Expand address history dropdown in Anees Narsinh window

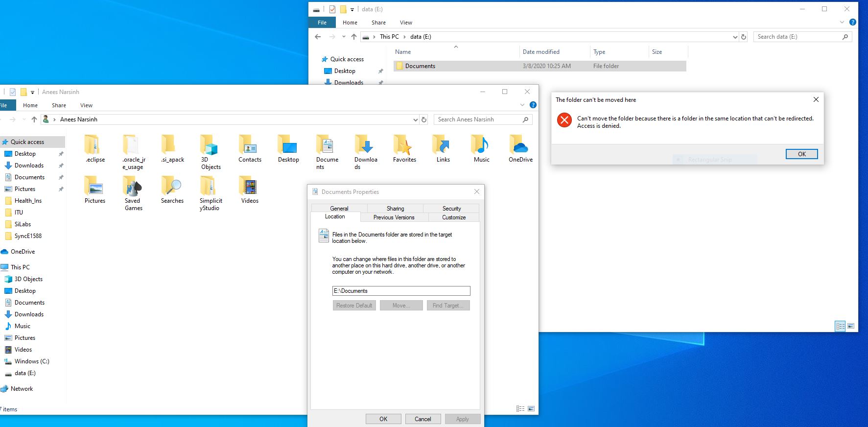click(x=416, y=119)
